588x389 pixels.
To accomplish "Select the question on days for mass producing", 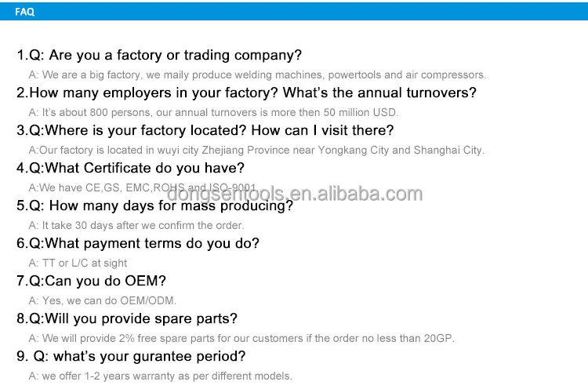I will point(154,205).
